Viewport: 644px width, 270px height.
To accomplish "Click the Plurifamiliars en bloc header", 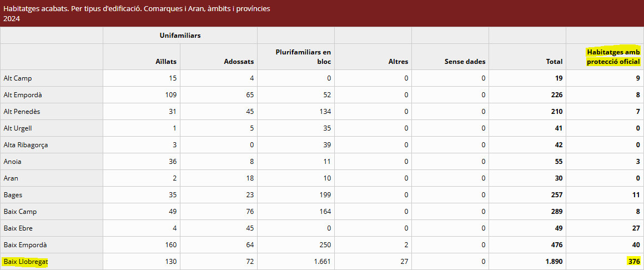I will coord(303,57).
